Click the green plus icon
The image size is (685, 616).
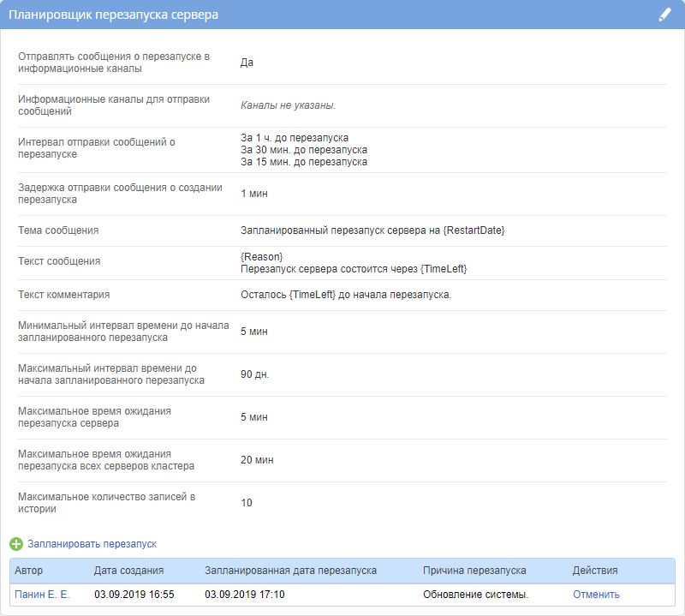click(x=16, y=544)
